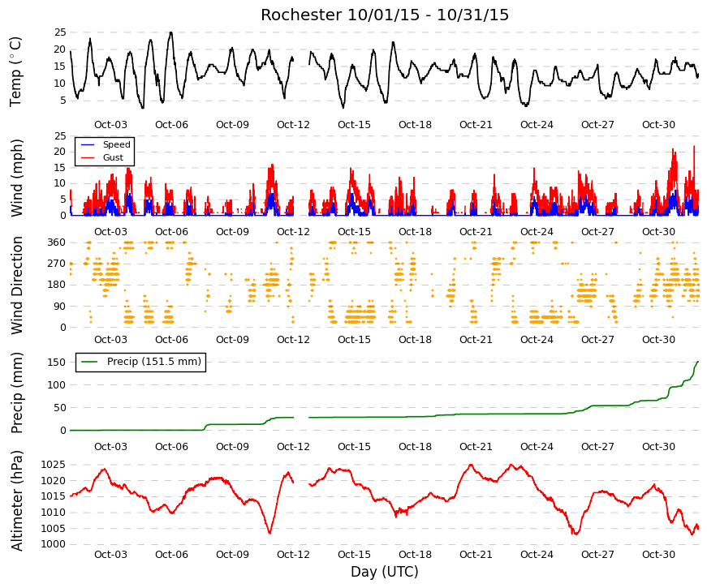This screenshot has width=707, height=588.
Task: Click Oct-30 tick under wind plot
Action: click(658, 232)
